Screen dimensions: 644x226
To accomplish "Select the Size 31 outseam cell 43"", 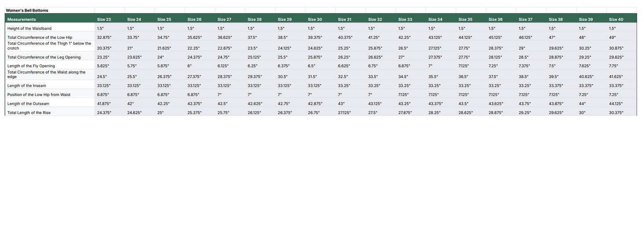I will point(341,104).
